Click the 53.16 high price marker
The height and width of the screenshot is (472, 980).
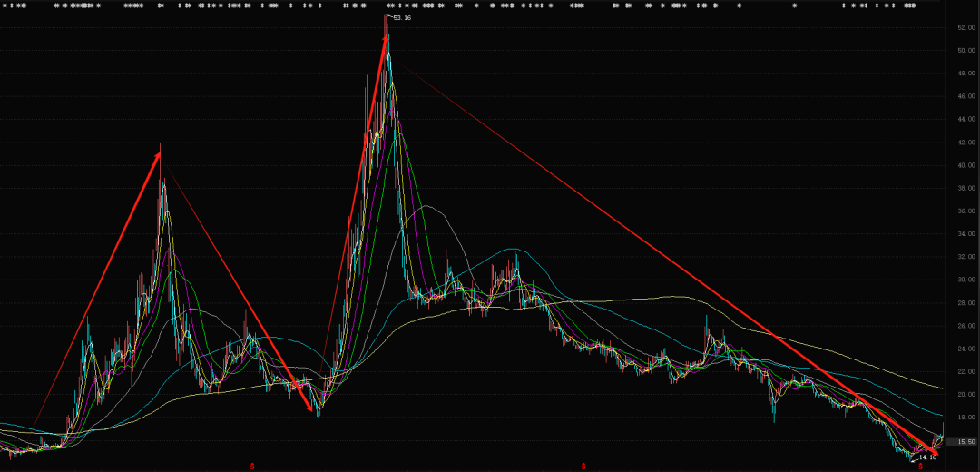click(402, 17)
